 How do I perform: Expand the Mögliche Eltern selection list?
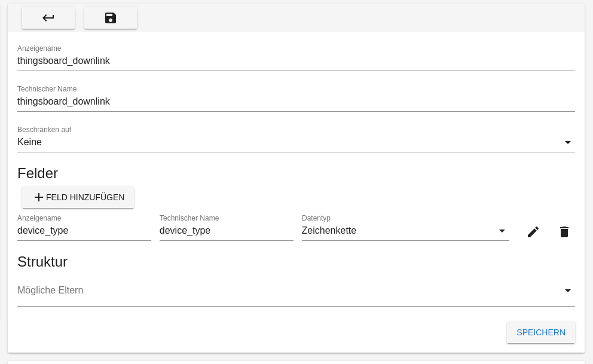(x=296, y=290)
